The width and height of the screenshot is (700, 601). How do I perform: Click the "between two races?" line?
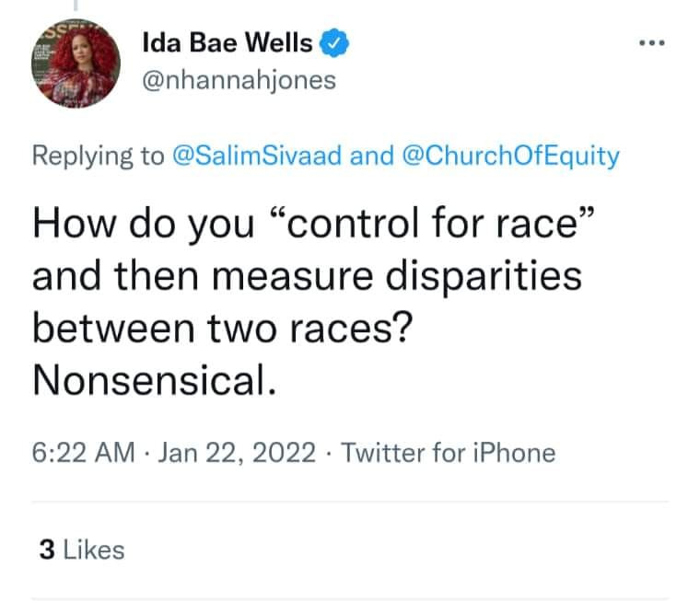pos(223,328)
